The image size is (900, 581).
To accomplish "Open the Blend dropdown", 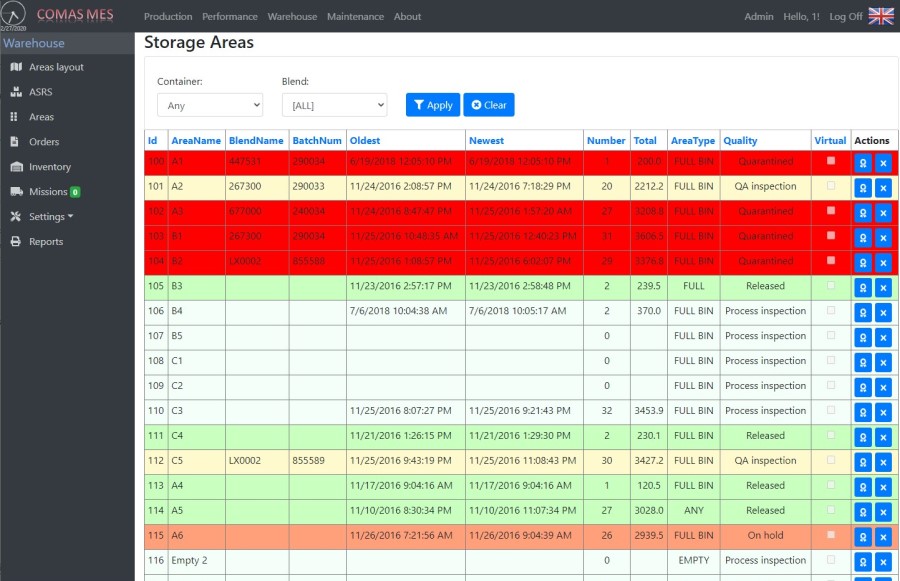I will pos(334,105).
